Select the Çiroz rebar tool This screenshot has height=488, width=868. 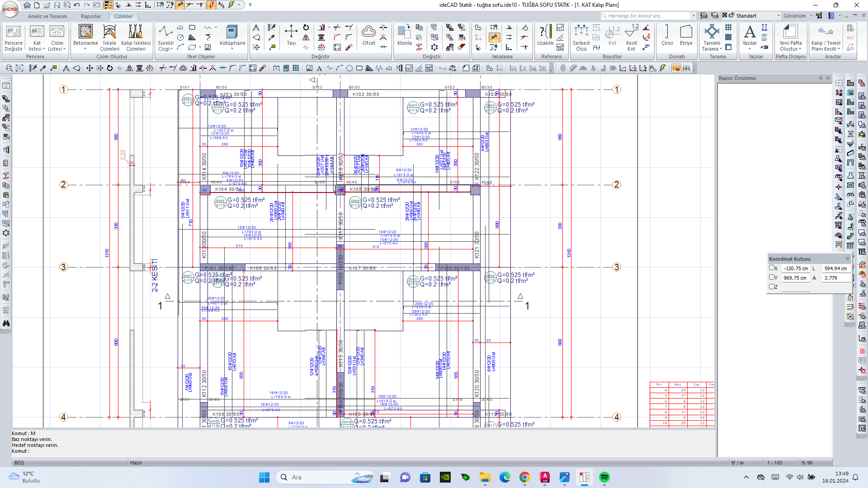click(667, 36)
